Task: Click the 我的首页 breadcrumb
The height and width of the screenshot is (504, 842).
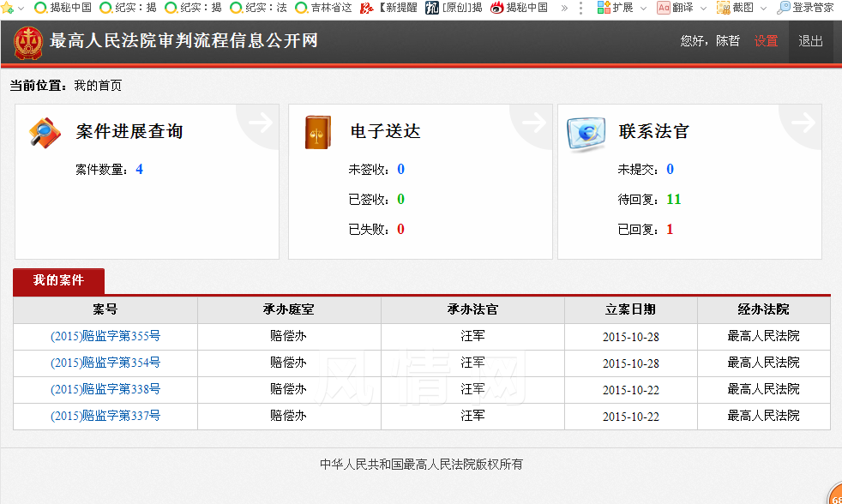Action: 98,86
